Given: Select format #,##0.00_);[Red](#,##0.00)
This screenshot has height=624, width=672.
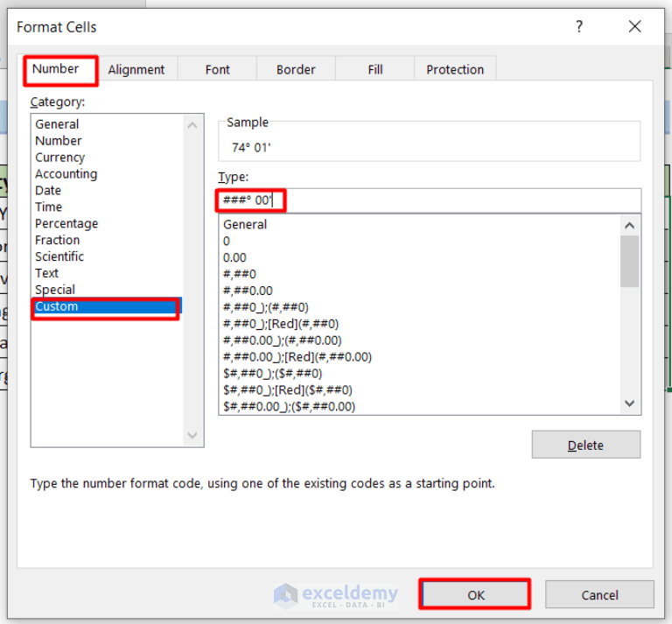Looking at the screenshot, I should [x=420, y=357].
